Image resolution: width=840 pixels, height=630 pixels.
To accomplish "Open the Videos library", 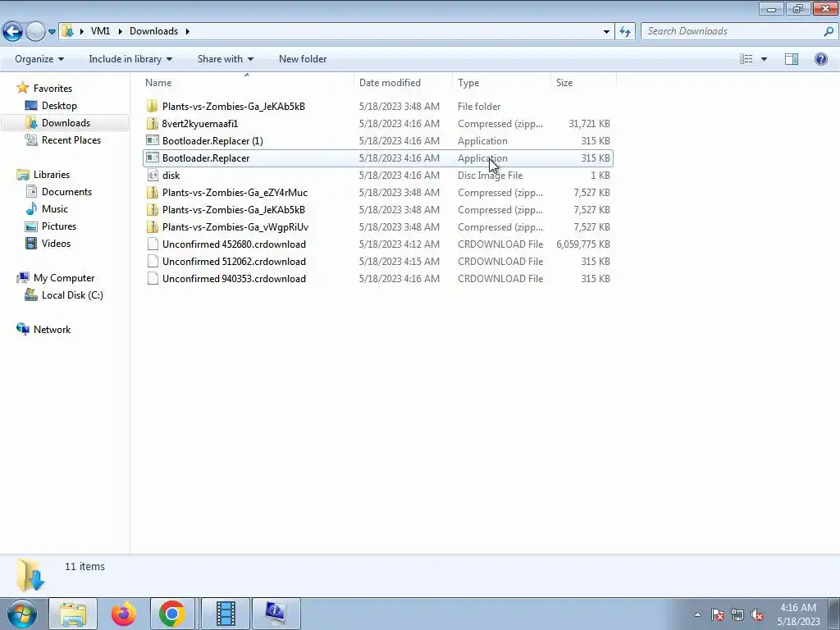I will [56, 243].
